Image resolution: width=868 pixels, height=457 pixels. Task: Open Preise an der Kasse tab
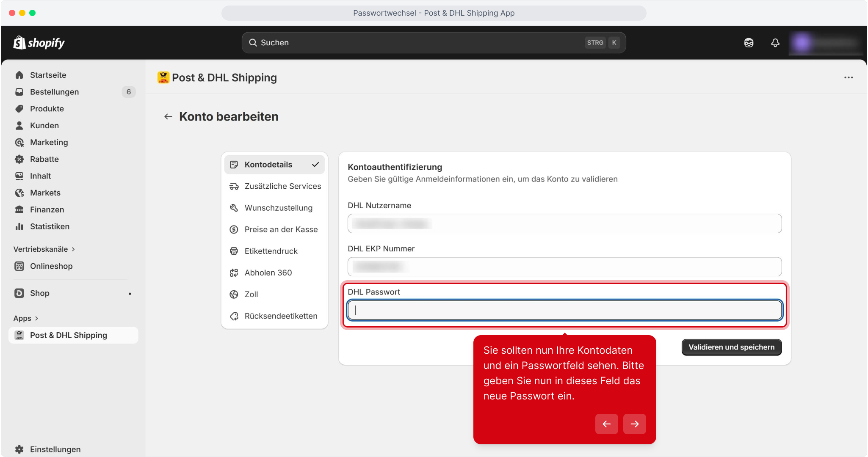[274, 229]
